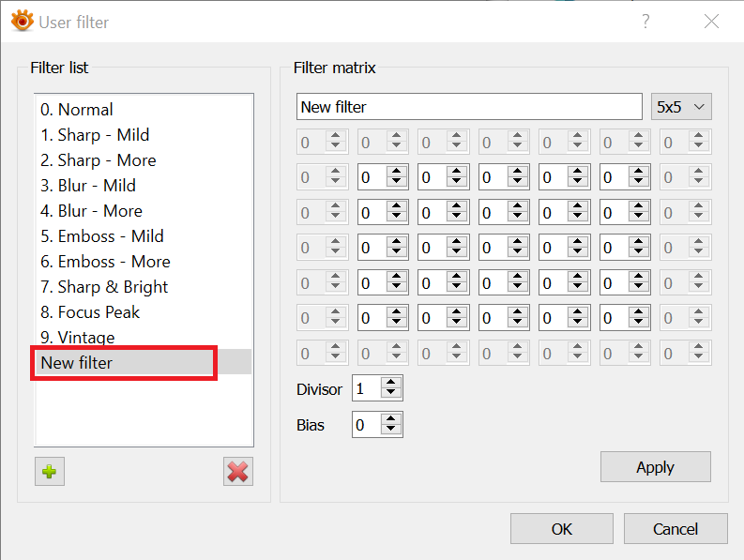Click the green plus add filter icon
The width and height of the screenshot is (744, 560).
pos(50,471)
